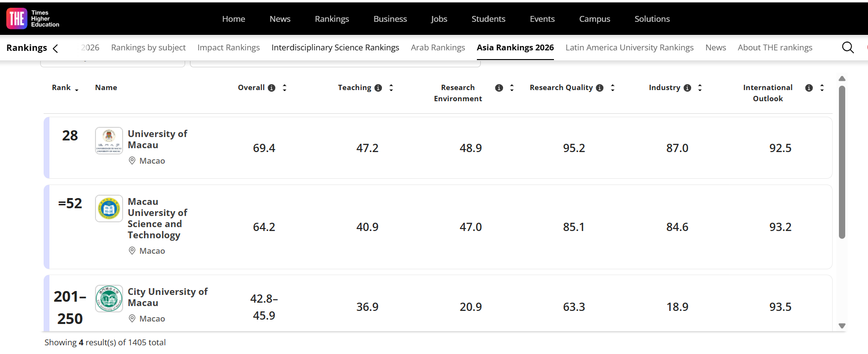Open Campus menu item
Screen dimensions: 868x354
tap(595, 19)
